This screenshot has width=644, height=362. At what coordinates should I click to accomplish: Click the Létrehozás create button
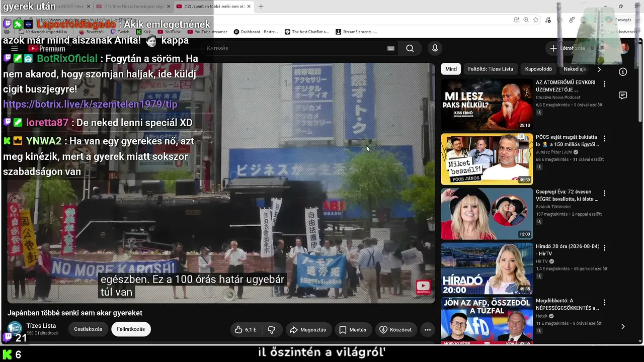(568, 48)
